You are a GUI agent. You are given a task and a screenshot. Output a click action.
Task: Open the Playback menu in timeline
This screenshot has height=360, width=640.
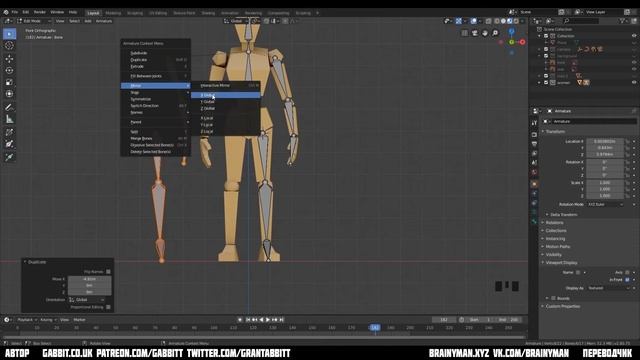point(27,320)
